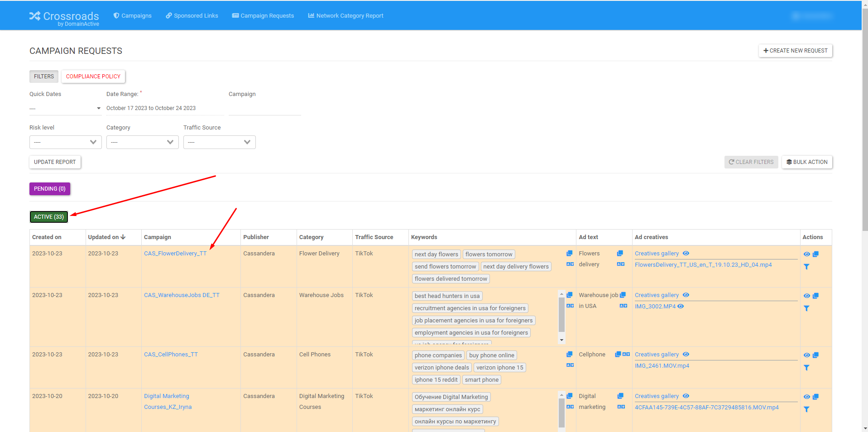Copy the 'Digital marketing' ad text
868x432 pixels.
(x=620, y=396)
